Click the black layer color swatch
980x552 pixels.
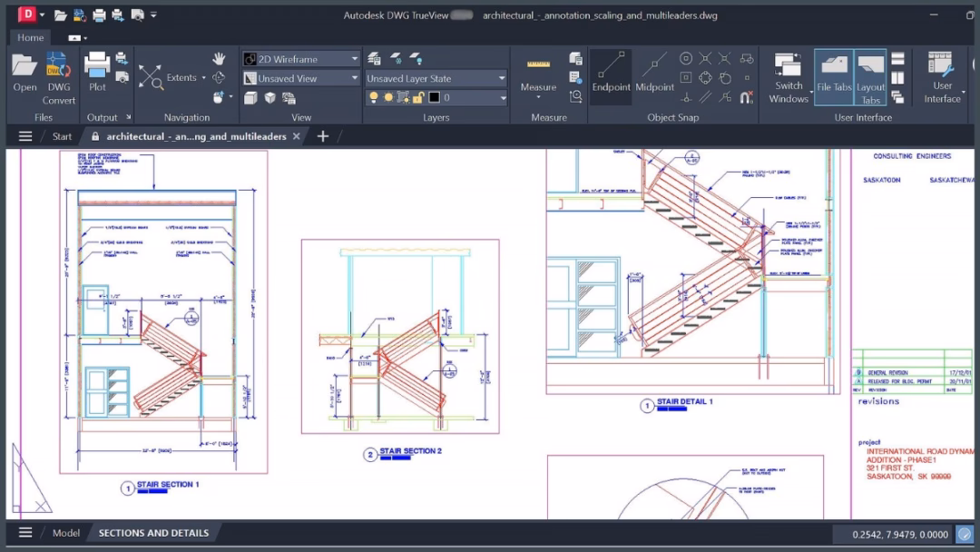pos(434,97)
